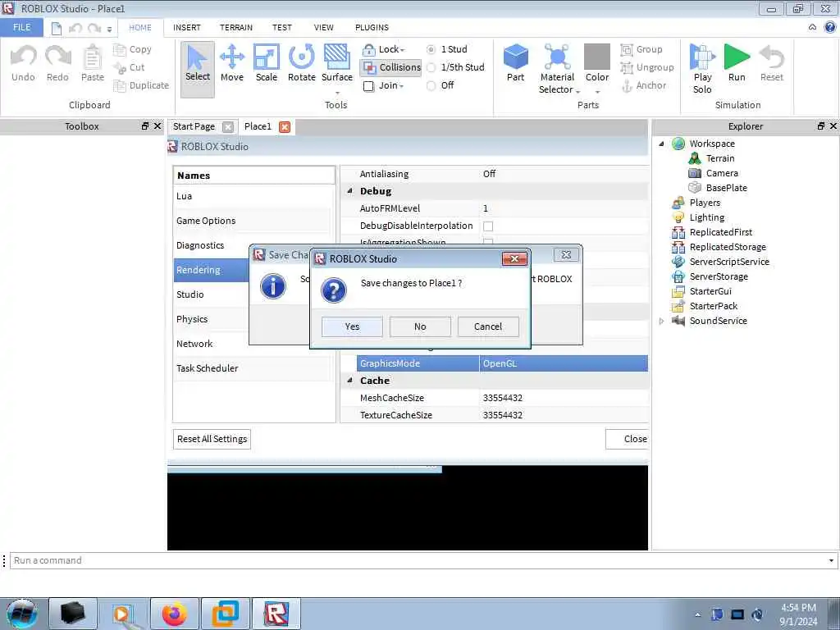This screenshot has width=840, height=630.
Task: Enable the Join checkbox
Action: click(x=368, y=85)
